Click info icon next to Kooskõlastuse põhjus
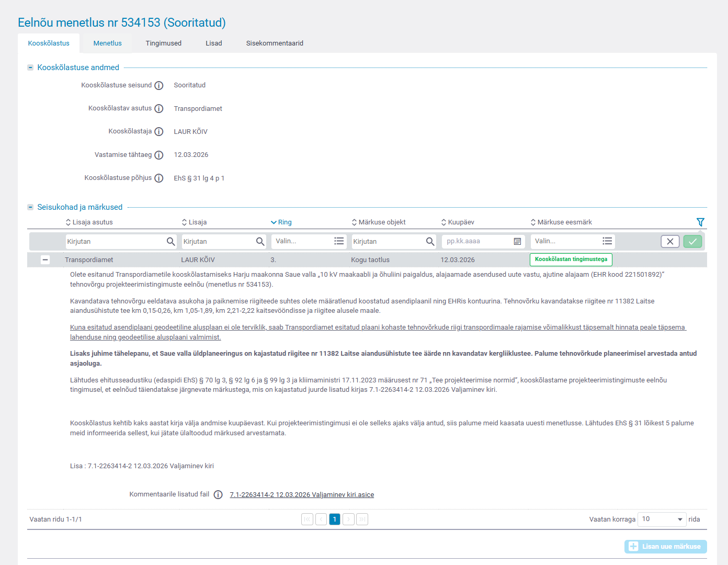The image size is (728, 565). (x=159, y=178)
